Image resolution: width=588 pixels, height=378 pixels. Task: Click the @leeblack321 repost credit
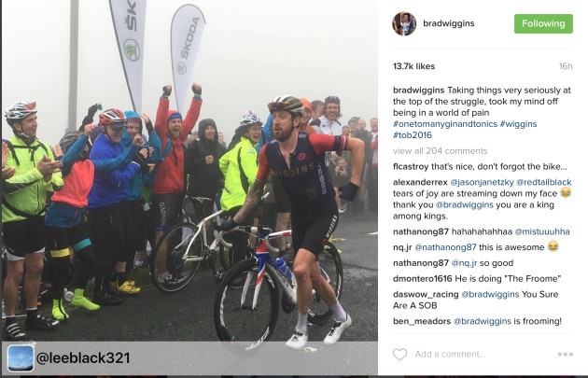pos(83,357)
